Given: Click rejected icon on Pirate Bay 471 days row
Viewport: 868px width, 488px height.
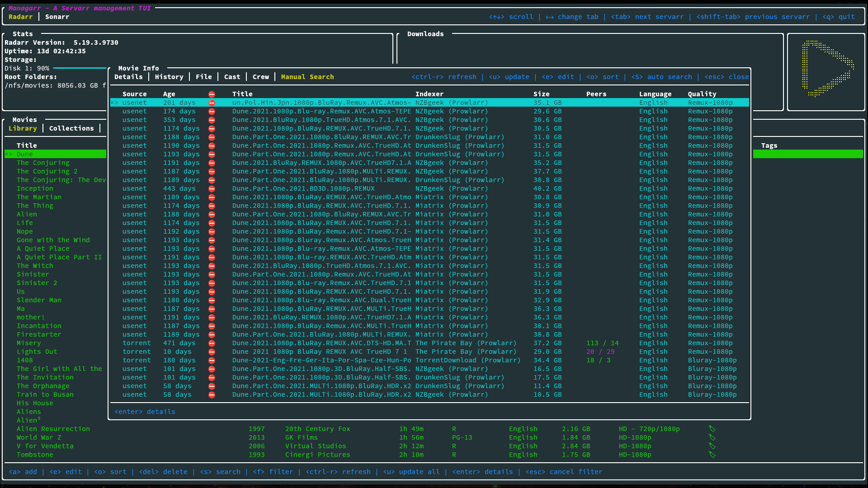Looking at the screenshot, I should [x=212, y=343].
